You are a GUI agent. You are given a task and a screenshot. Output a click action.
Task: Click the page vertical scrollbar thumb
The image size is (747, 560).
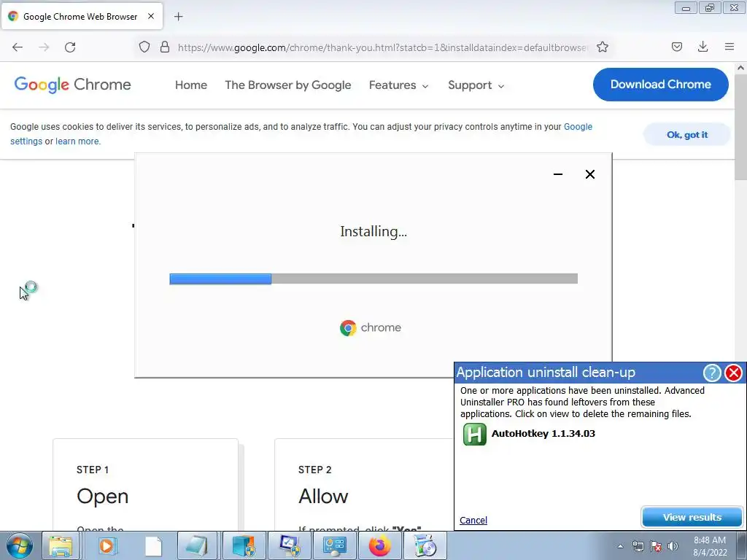[740, 128]
